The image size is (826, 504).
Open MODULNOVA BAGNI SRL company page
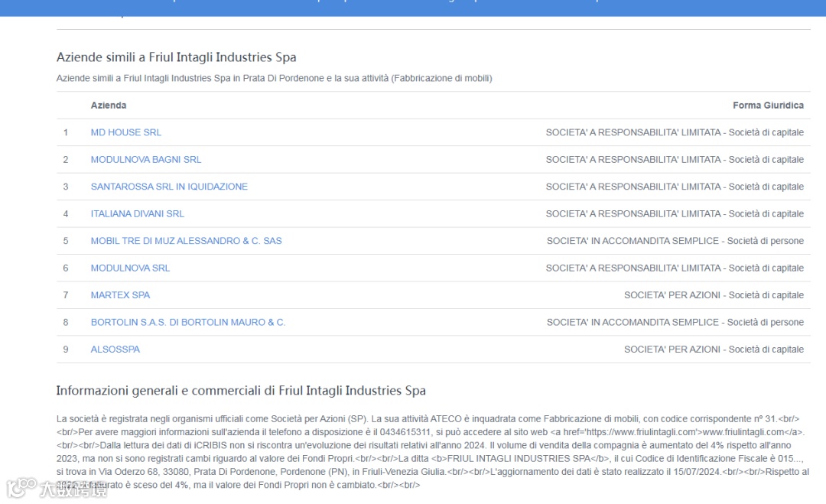point(146,160)
